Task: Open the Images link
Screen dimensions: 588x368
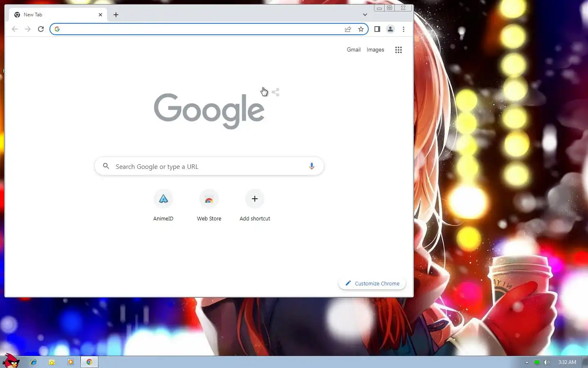Action: [x=375, y=50]
